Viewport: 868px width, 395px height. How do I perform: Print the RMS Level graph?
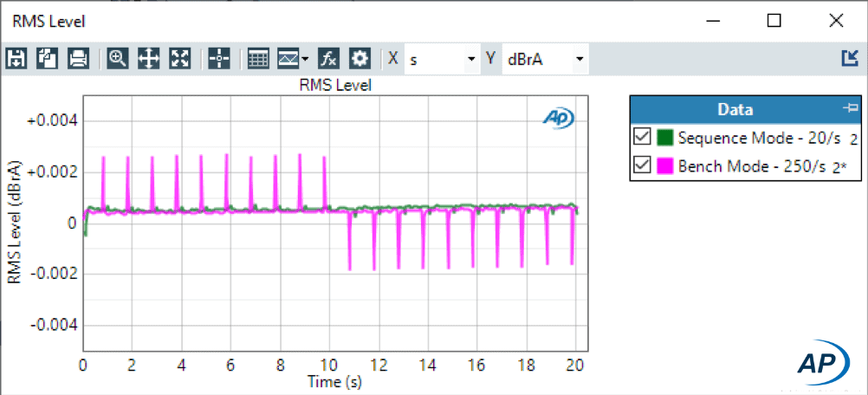coord(78,59)
